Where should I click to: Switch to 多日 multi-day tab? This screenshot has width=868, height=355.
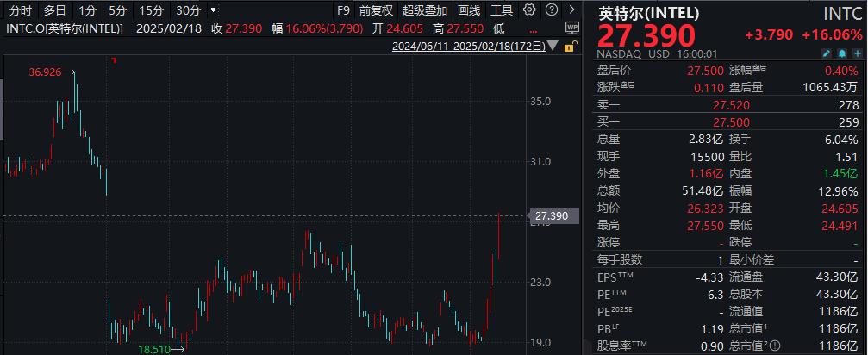pyautogui.click(x=55, y=10)
